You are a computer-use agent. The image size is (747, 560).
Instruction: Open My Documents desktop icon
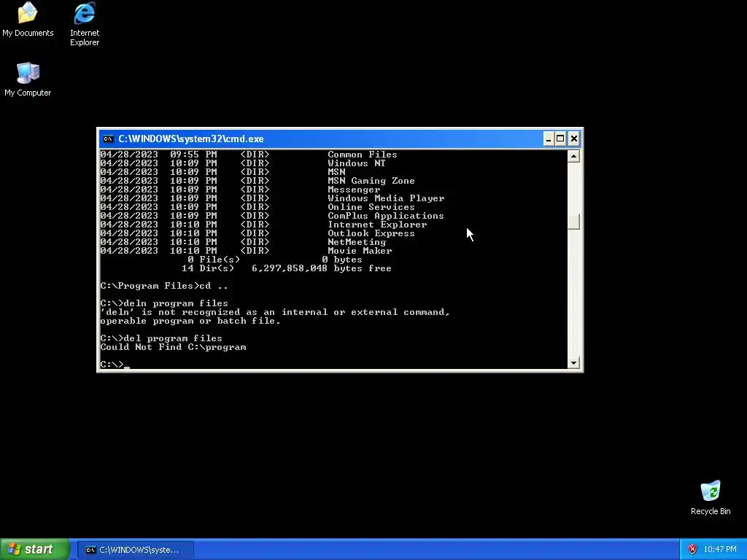(x=28, y=19)
